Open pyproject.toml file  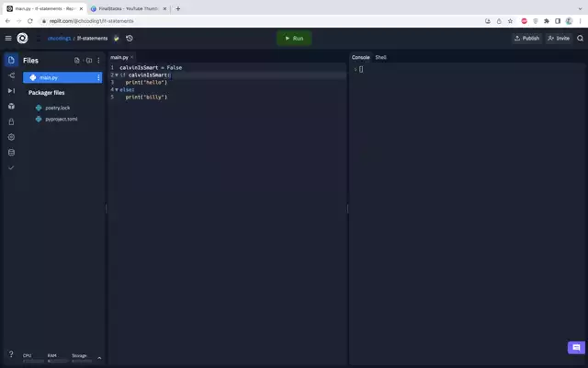click(62, 119)
